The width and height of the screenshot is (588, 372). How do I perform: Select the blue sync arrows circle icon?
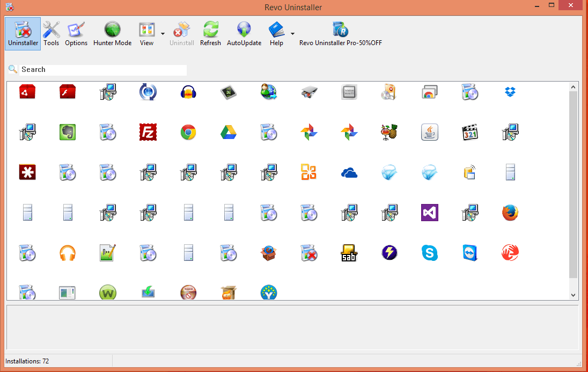pos(148,92)
